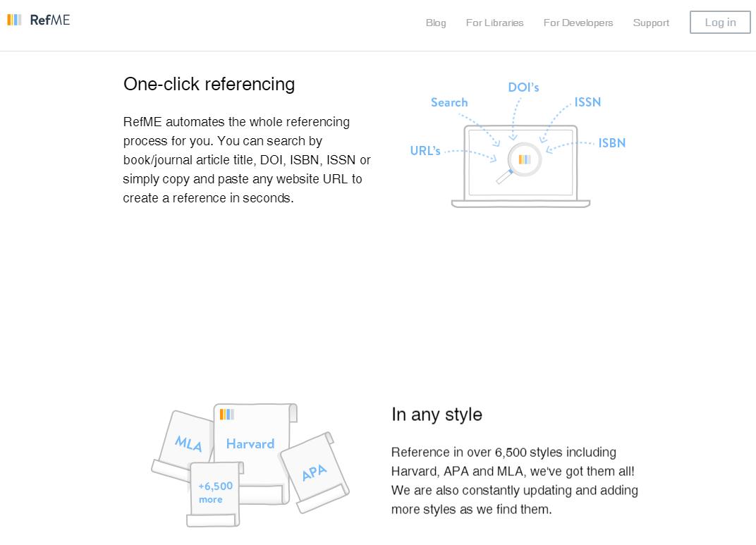Select the DOI's label in diagram
Image resolution: width=756 pixels, height=545 pixels.
coord(523,87)
